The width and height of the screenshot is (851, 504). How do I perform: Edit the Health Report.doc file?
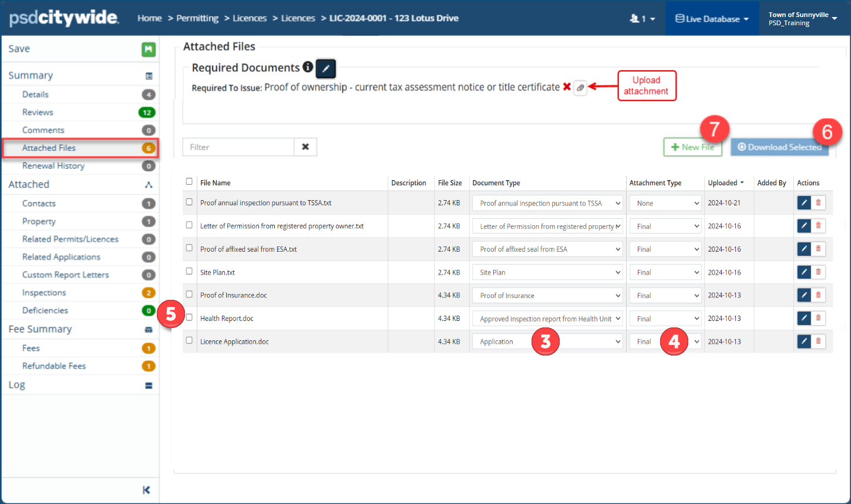point(804,318)
